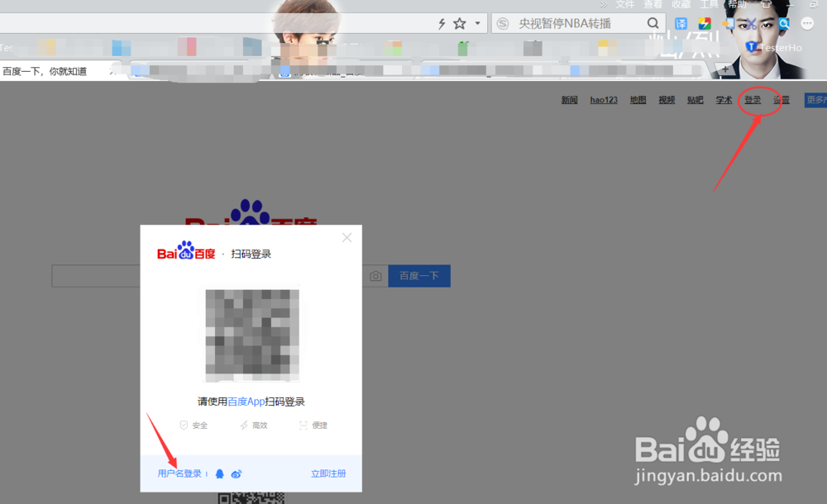Screen dimensions: 827x504
Task: Click the three-dot more options menu
Action: pyautogui.click(x=806, y=23)
